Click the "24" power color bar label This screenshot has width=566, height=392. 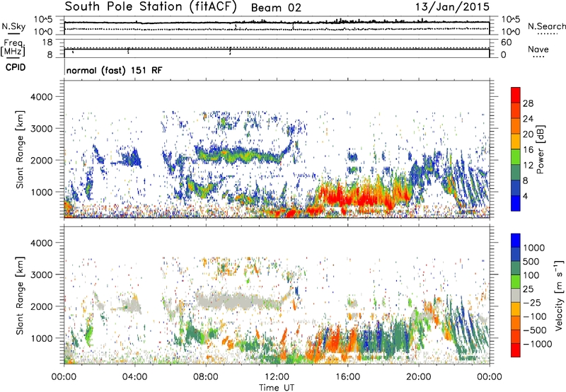[528, 119]
